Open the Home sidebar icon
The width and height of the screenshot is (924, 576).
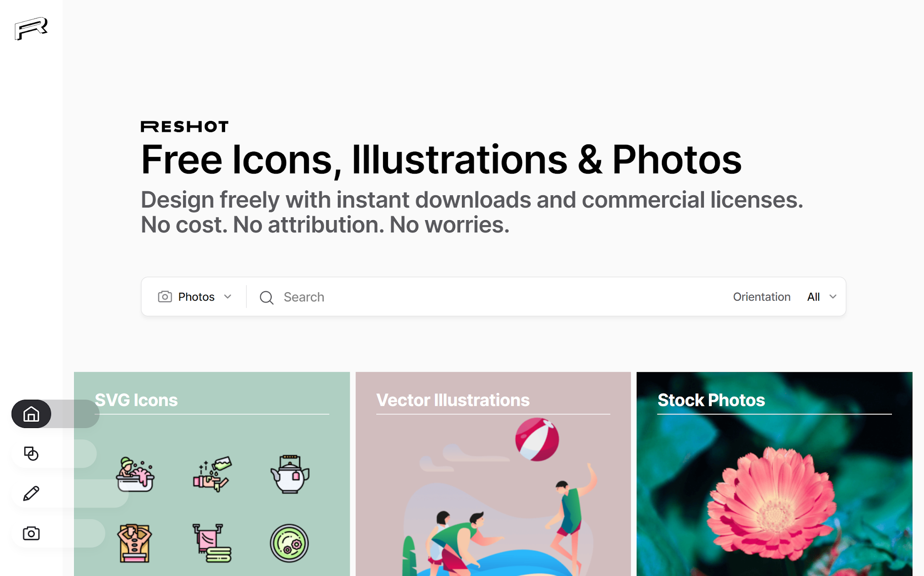[x=31, y=414]
